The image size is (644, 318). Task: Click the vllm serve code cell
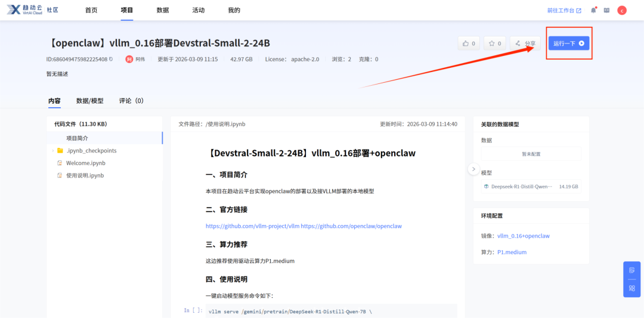(x=332, y=311)
